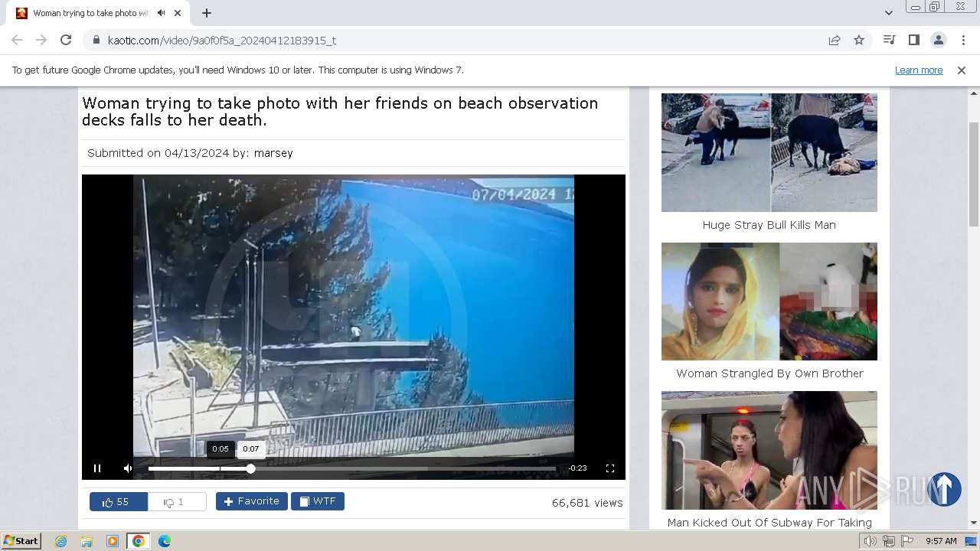Reload the current page
This screenshot has width=980, height=551.
tap(66, 40)
